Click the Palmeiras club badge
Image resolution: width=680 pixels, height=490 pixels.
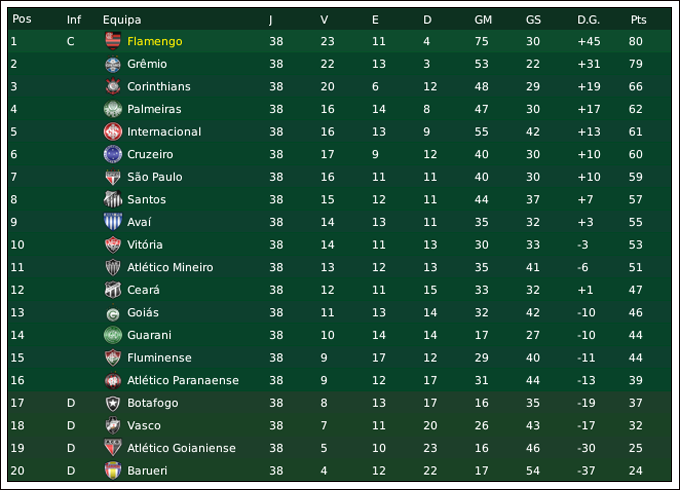coord(112,109)
